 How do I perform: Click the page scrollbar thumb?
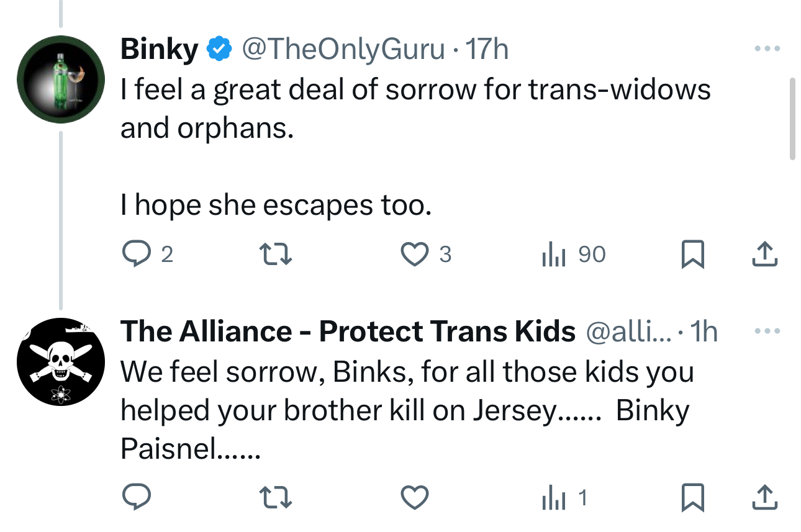pyautogui.click(x=792, y=119)
